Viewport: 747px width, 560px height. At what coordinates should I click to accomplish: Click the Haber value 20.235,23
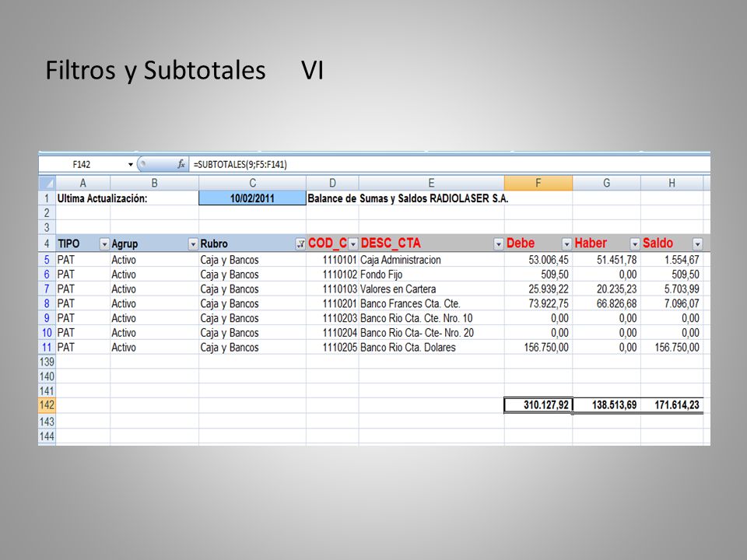(x=606, y=289)
